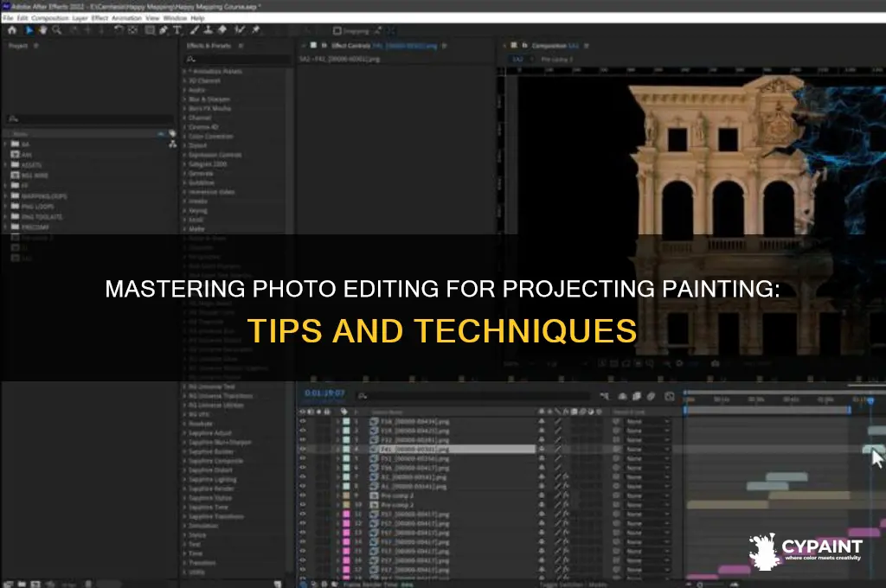The image size is (886, 588).
Task: Switch to the Effects & Presets panel tab
Action: [x=209, y=46]
